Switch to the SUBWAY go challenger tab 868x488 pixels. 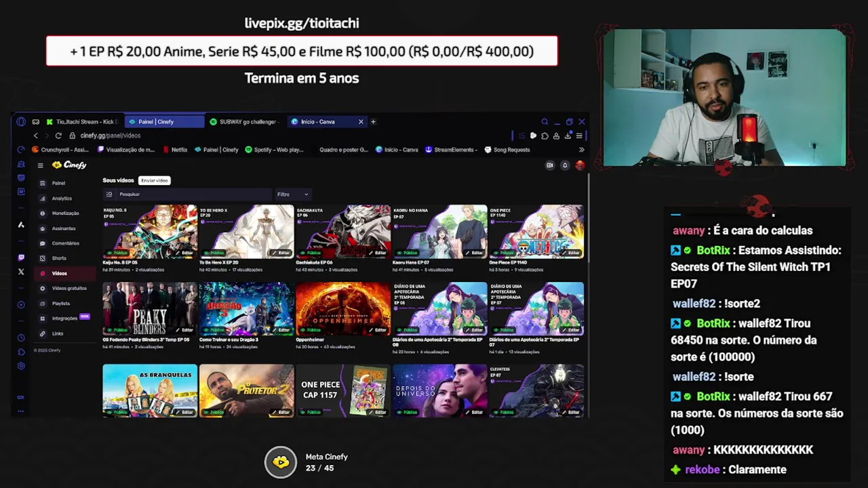coord(245,122)
